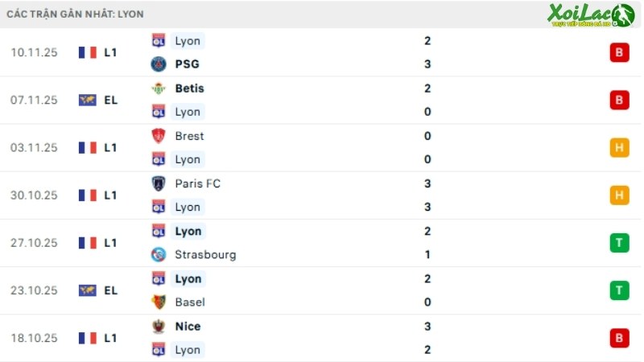Screen dimensions: 644x362
Task: Open the Paris FC team link
Action: tap(197, 183)
